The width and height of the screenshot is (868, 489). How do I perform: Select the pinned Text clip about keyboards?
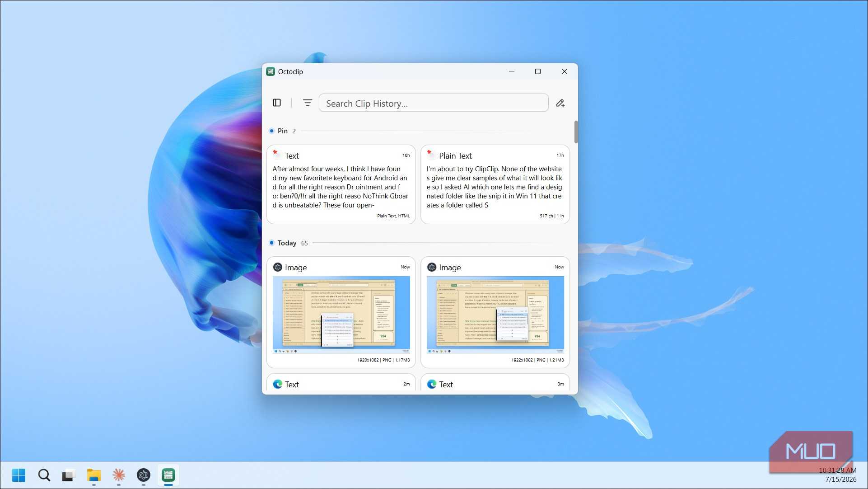point(341,184)
